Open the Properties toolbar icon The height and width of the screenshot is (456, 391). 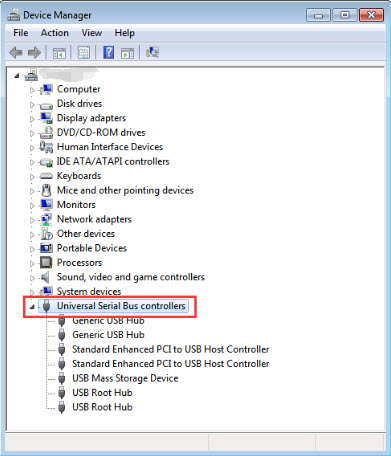(x=84, y=52)
